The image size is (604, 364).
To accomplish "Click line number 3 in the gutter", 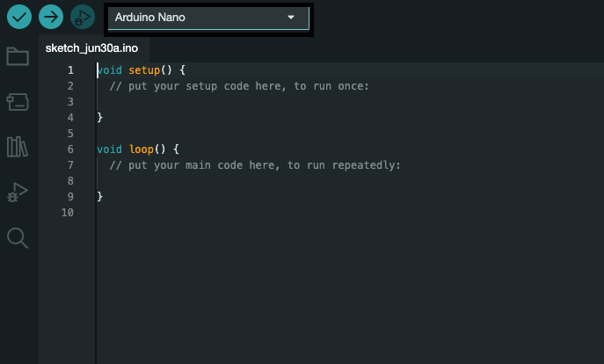I will coord(70,102).
